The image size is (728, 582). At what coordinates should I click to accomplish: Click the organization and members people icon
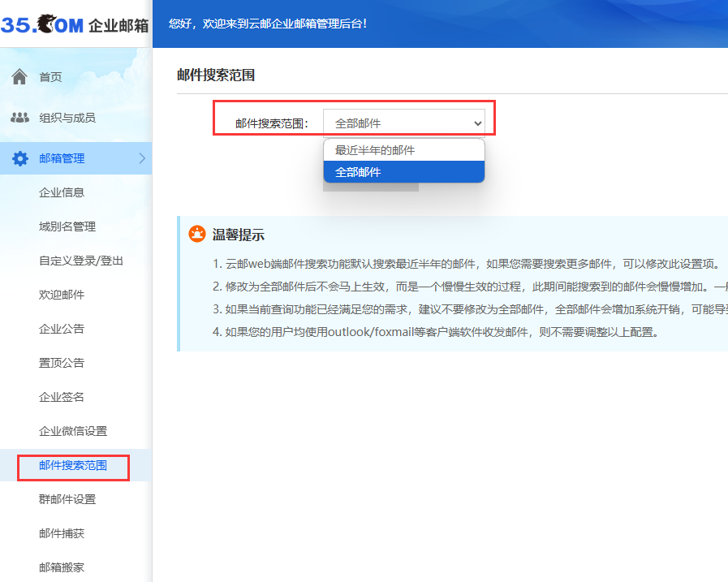click(19, 118)
